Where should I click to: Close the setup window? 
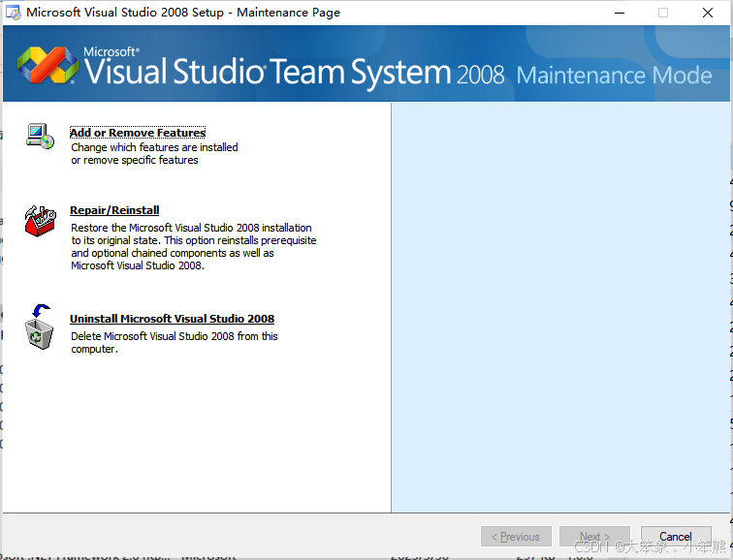(x=708, y=13)
